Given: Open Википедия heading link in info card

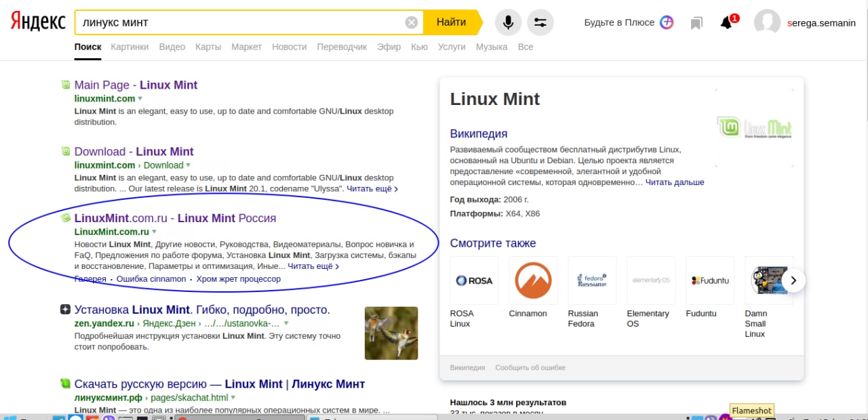Looking at the screenshot, I should click(479, 133).
